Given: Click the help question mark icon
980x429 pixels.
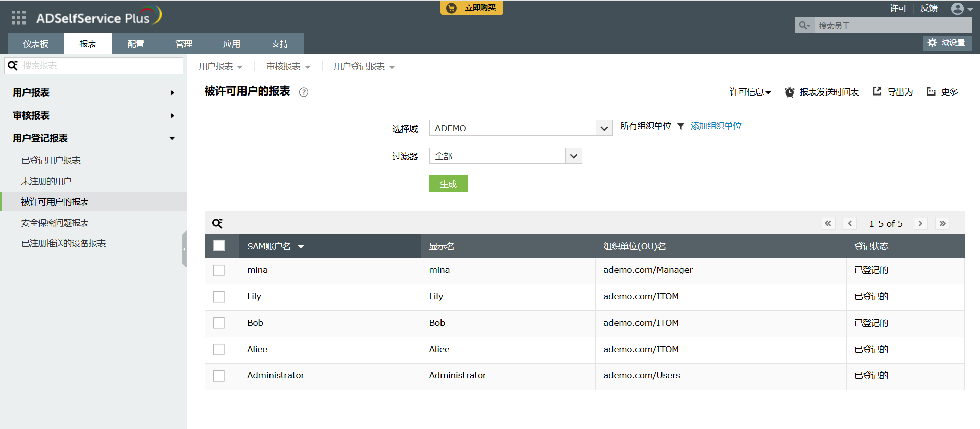Looking at the screenshot, I should 304,92.
